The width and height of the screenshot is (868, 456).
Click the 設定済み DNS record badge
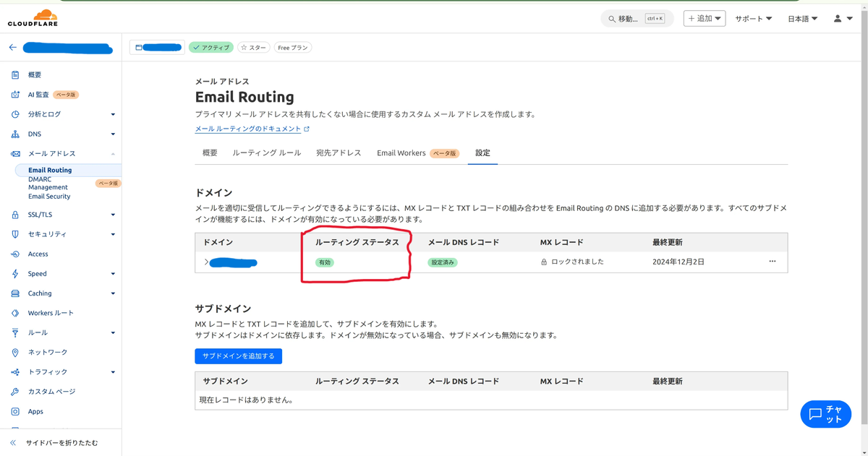click(443, 262)
